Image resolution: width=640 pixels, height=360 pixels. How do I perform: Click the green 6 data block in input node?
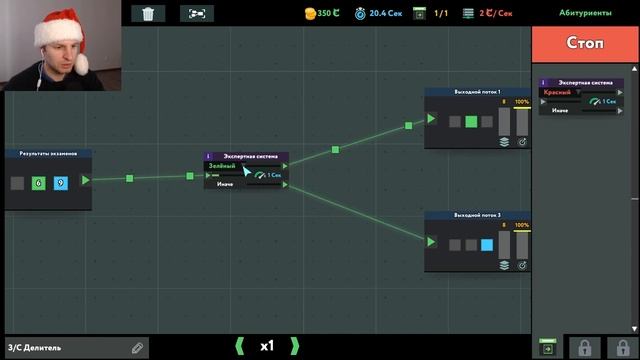(38, 183)
